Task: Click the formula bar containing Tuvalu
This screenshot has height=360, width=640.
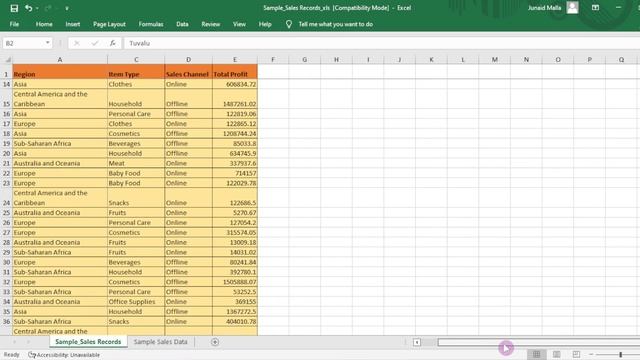Action: [x=382, y=43]
